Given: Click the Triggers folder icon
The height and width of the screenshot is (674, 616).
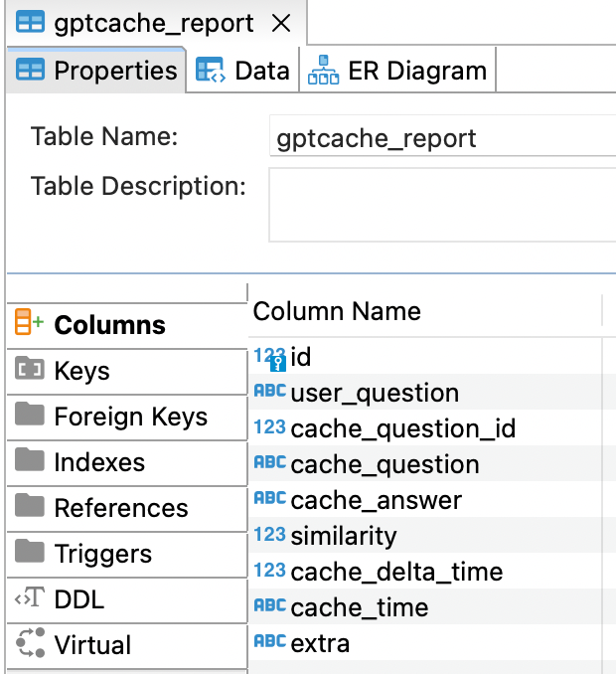Looking at the screenshot, I should coord(30,551).
